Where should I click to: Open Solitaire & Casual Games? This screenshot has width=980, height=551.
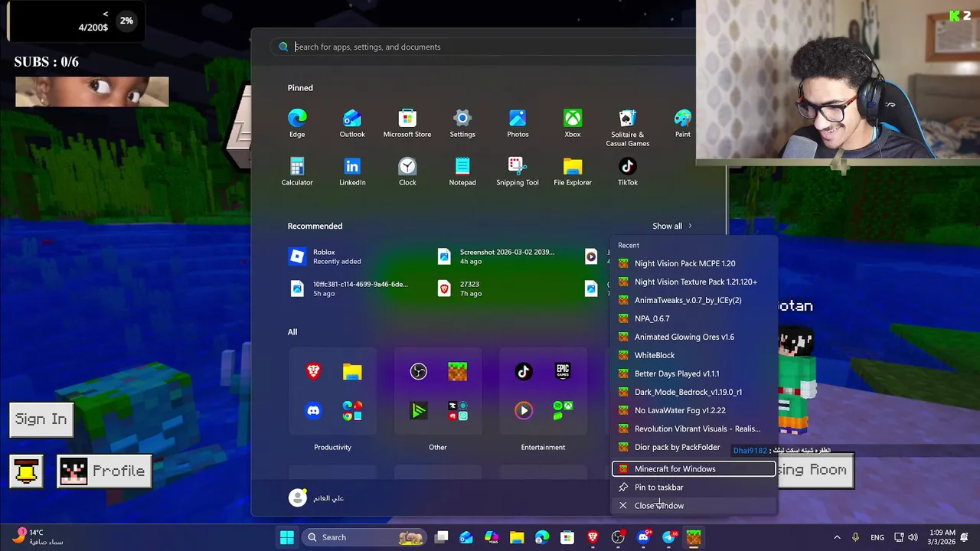click(628, 128)
